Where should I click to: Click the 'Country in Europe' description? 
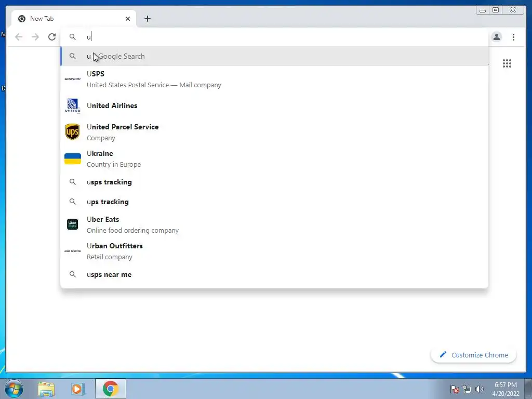114,165
